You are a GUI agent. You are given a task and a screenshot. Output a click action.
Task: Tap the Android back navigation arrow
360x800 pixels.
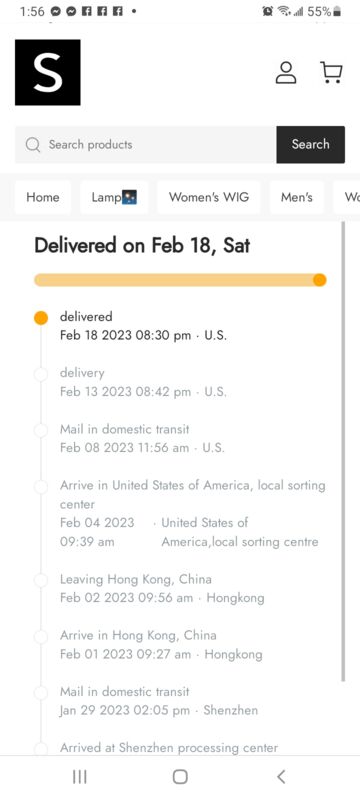pos(280,777)
